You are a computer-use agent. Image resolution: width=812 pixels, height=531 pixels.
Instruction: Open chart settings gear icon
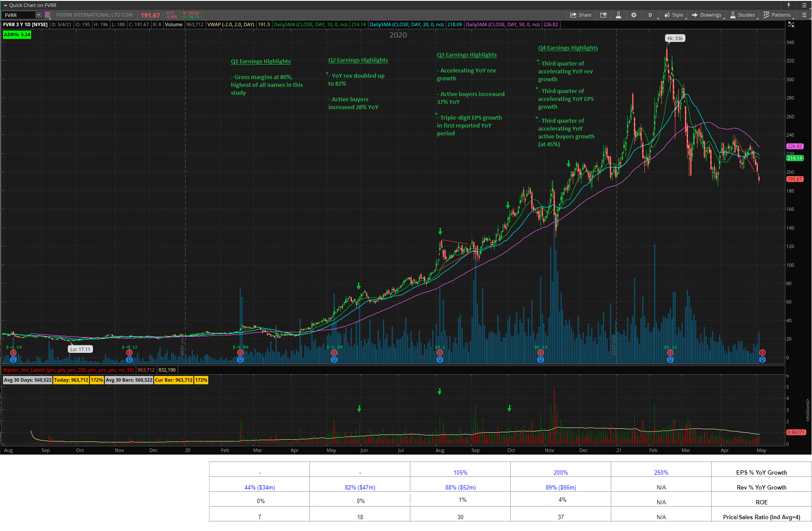tap(633, 15)
